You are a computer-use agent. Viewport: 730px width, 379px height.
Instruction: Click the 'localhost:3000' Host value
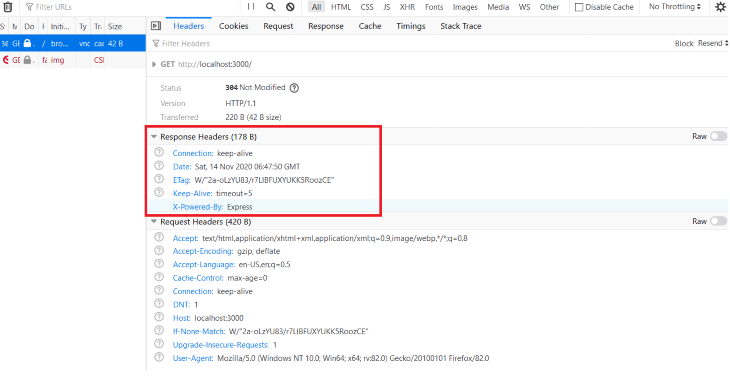pos(219,318)
